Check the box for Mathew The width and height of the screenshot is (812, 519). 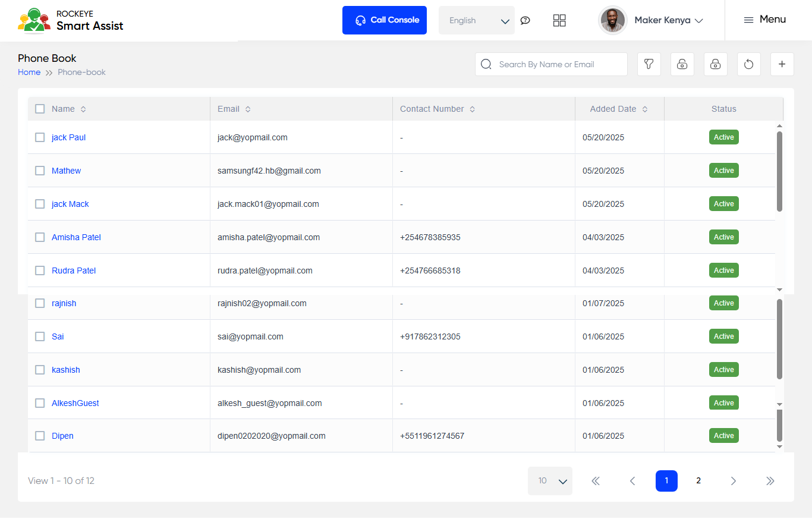[40, 171]
